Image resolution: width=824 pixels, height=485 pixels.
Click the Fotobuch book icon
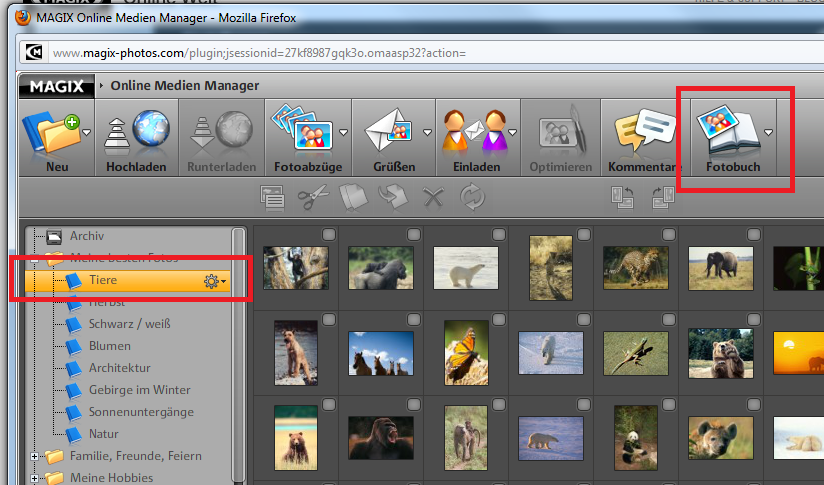click(x=728, y=128)
